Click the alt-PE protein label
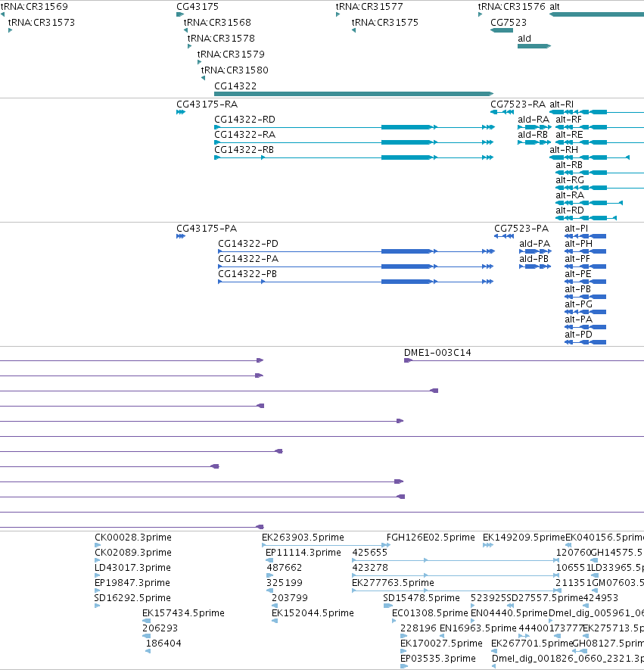 point(578,274)
